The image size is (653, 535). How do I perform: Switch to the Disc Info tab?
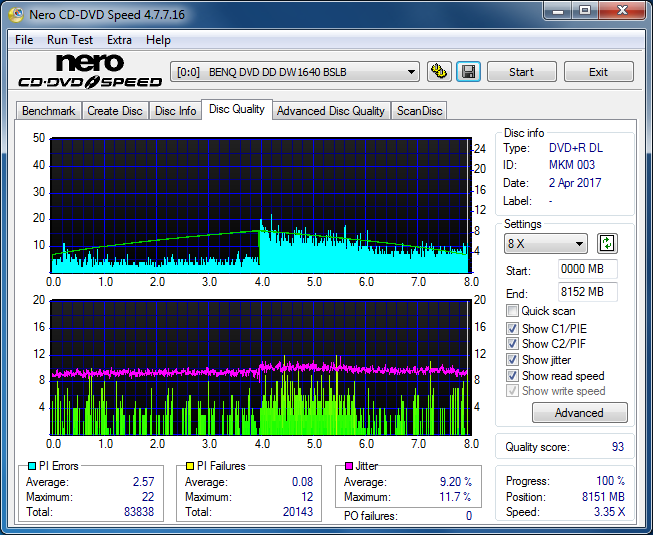point(175,111)
